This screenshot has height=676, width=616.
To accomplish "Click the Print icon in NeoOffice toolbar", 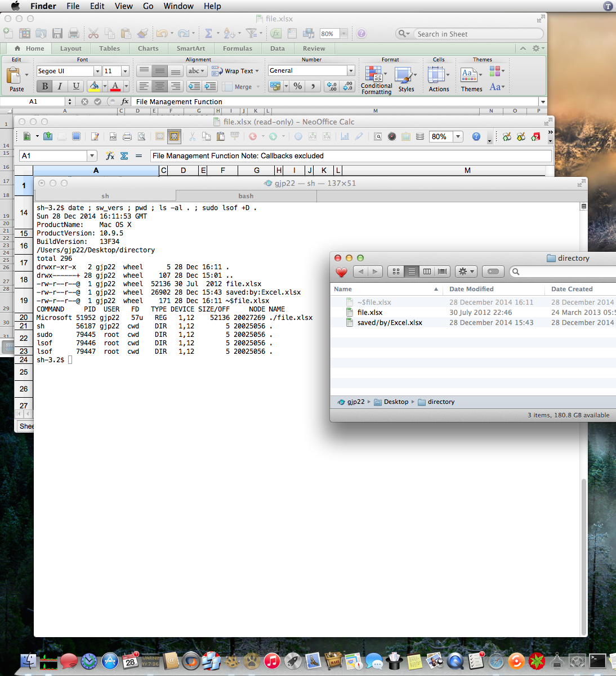I will [x=127, y=136].
